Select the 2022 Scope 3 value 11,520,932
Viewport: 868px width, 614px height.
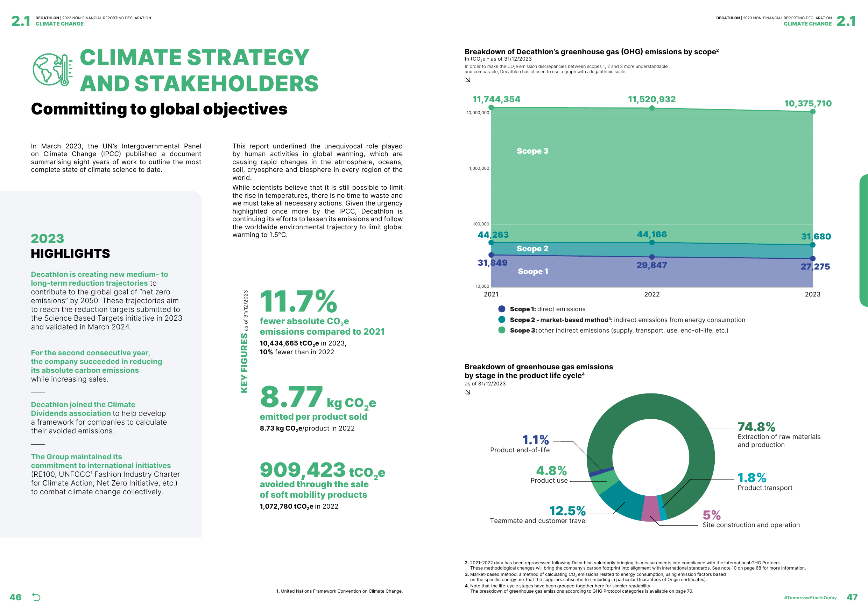652,99
